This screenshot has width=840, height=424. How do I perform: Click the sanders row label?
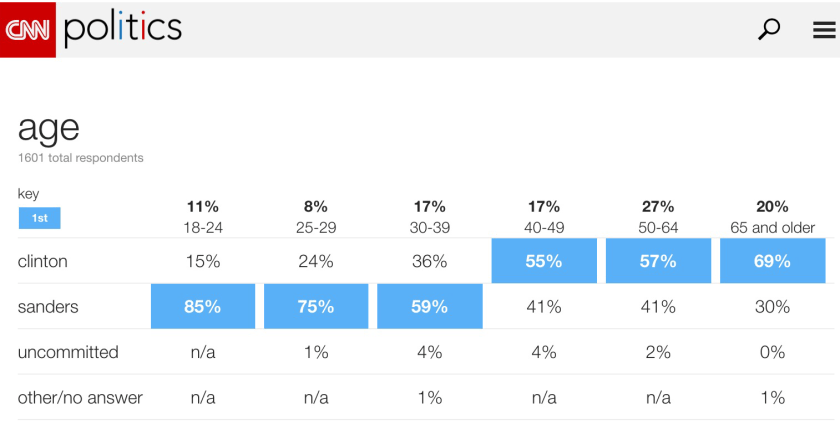(50, 306)
